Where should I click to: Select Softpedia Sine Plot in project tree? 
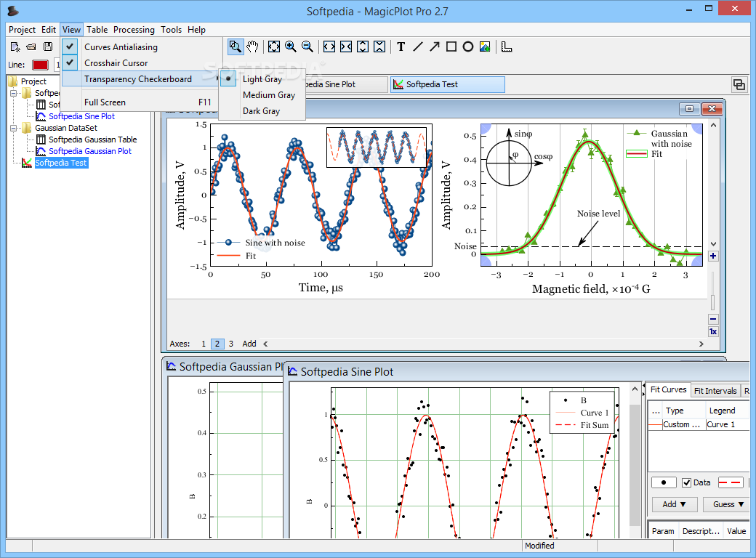(x=81, y=116)
